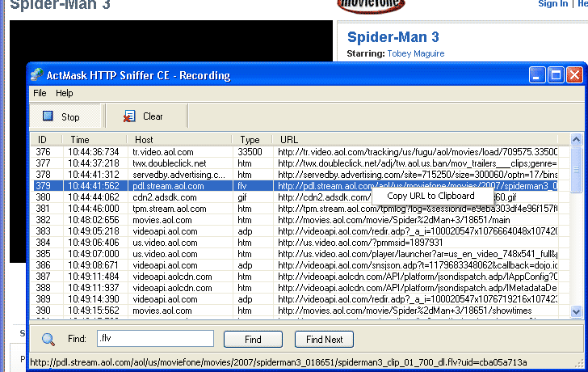
Task: Sort by the Time column header
Action: coord(80,140)
